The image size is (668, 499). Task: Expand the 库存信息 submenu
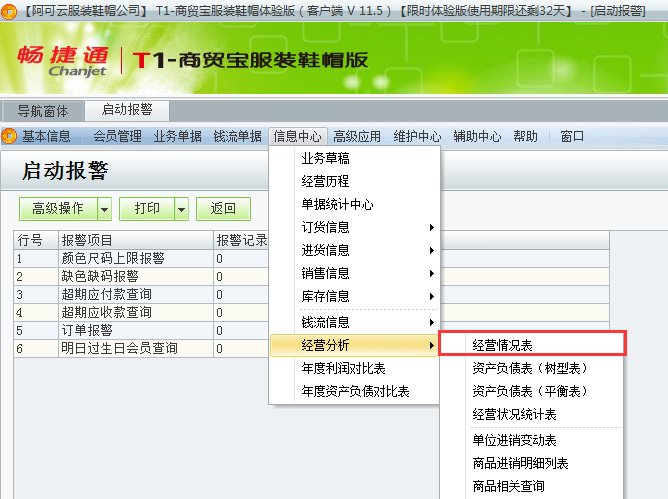[x=354, y=297]
